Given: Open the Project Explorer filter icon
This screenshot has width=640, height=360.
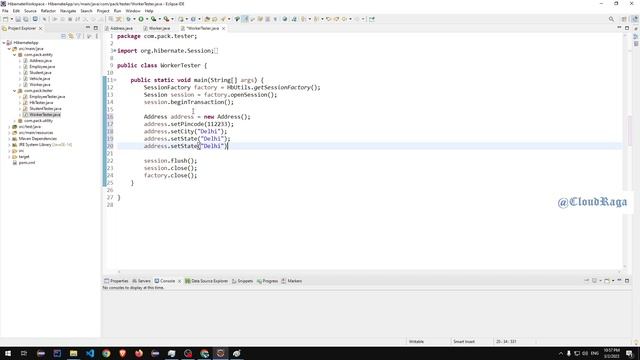Looking at the screenshot, I should click(79, 36).
